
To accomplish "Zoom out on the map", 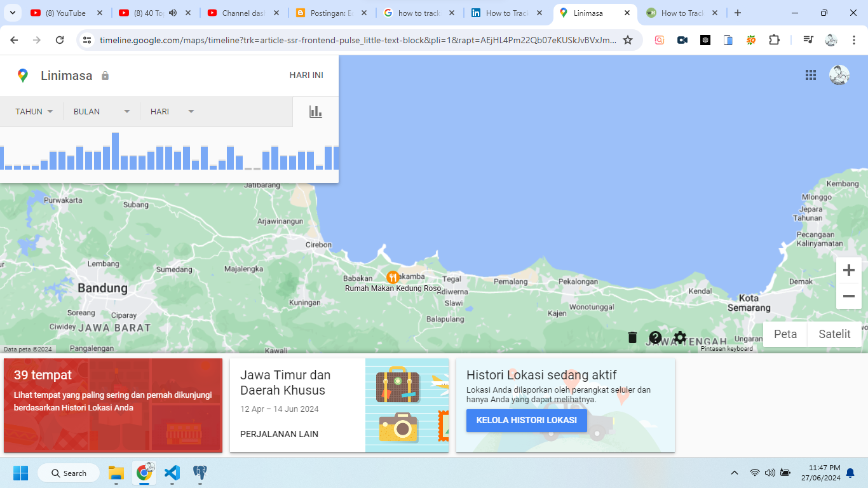I will pos(849,296).
